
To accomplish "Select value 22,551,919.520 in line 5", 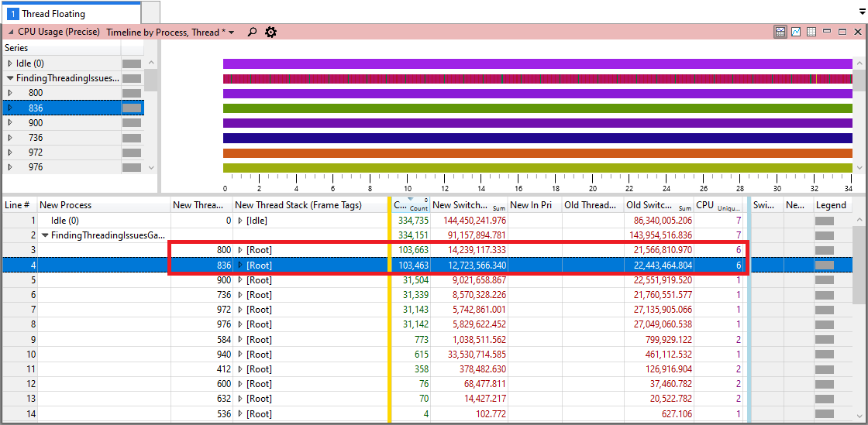I will pyautogui.click(x=663, y=279).
